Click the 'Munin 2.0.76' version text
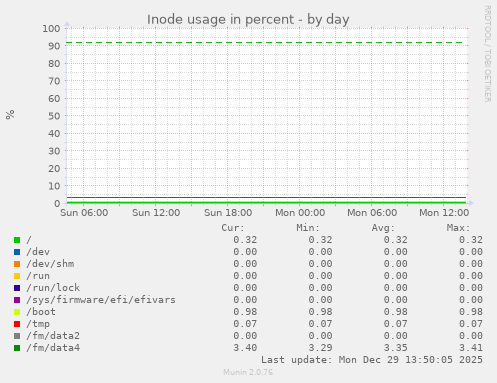Image resolution: width=497 pixels, height=383 pixels. pyautogui.click(x=248, y=372)
